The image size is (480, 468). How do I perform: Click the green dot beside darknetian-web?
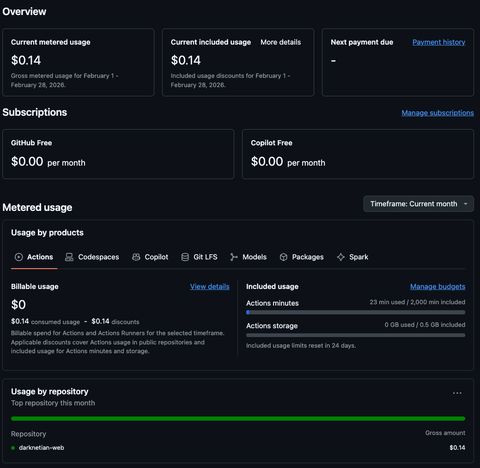(x=13, y=448)
